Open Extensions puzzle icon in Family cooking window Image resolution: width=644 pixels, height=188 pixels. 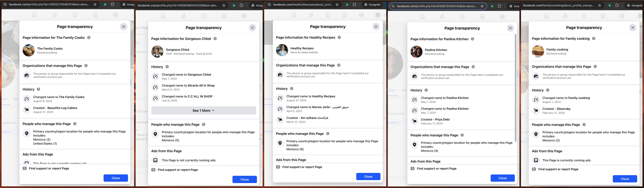(x=617, y=5)
